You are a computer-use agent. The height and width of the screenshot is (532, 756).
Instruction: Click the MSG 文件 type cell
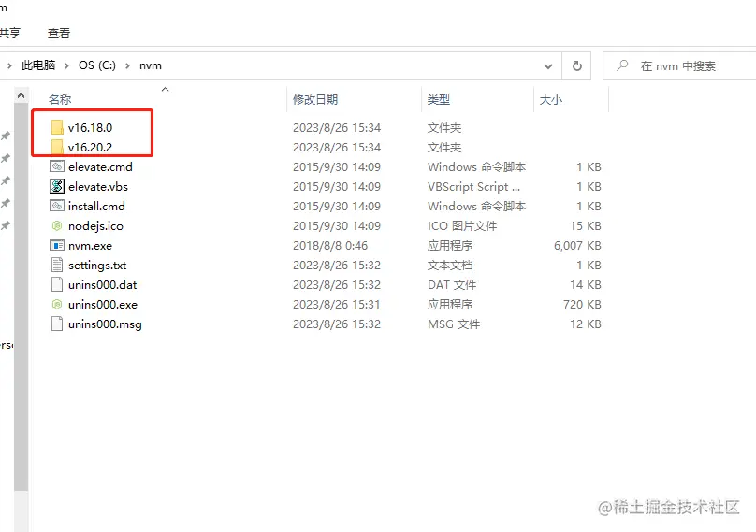pos(454,324)
